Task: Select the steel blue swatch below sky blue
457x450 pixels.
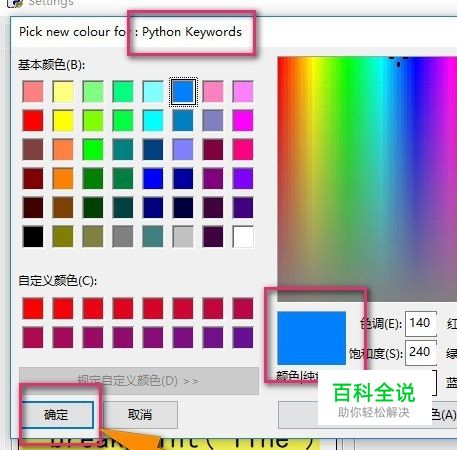Action: coord(183,120)
